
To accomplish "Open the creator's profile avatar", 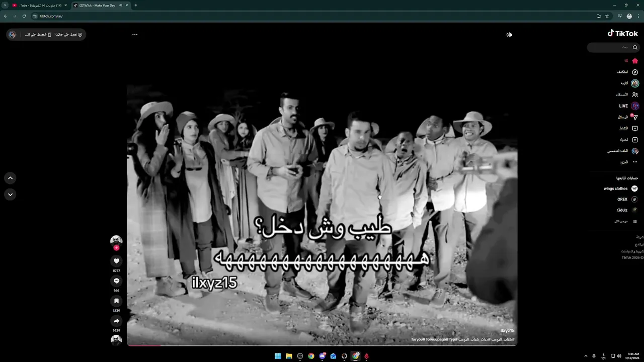I will click(116, 240).
